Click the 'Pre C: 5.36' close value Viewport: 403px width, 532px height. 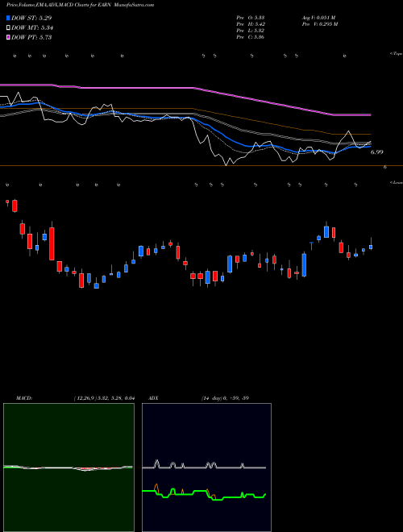click(251, 37)
